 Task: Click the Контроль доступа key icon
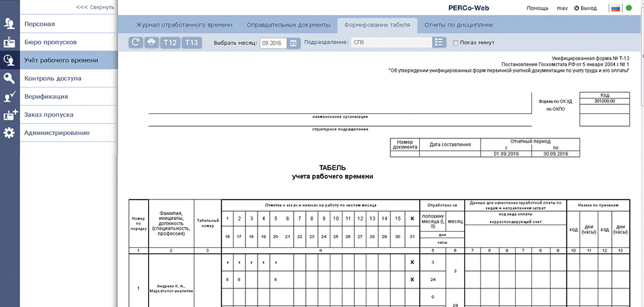pos(9,78)
